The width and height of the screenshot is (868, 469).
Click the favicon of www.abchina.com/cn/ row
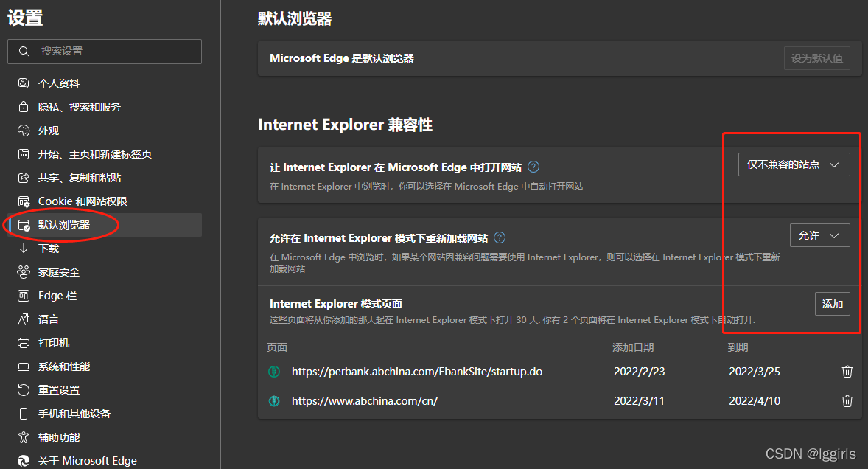tap(274, 401)
